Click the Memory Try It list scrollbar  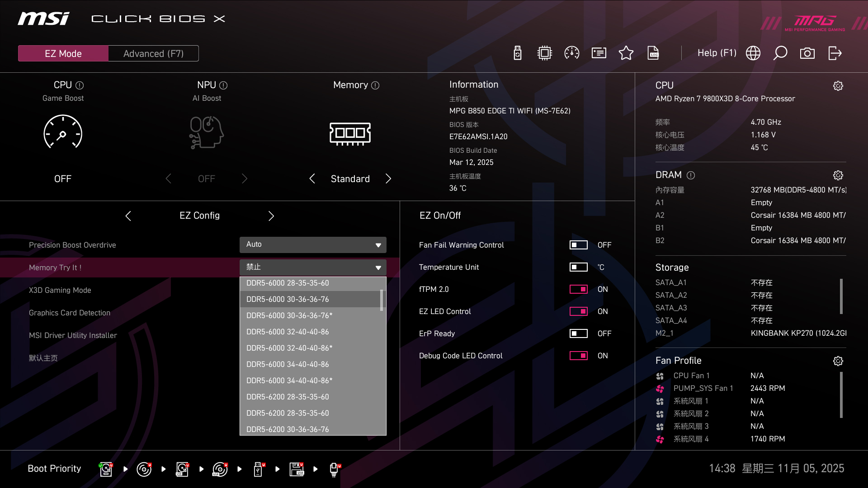(382, 300)
